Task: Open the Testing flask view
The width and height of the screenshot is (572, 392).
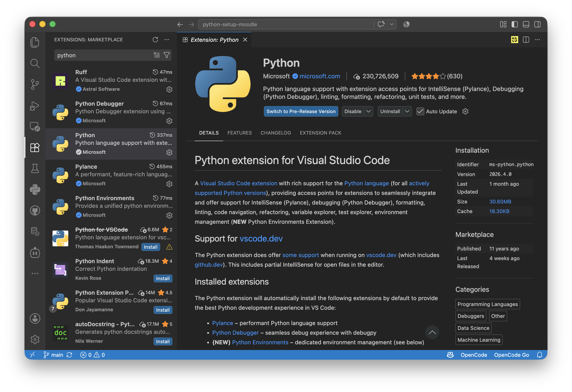Action: pyautogui.click(x=35, y=169)
